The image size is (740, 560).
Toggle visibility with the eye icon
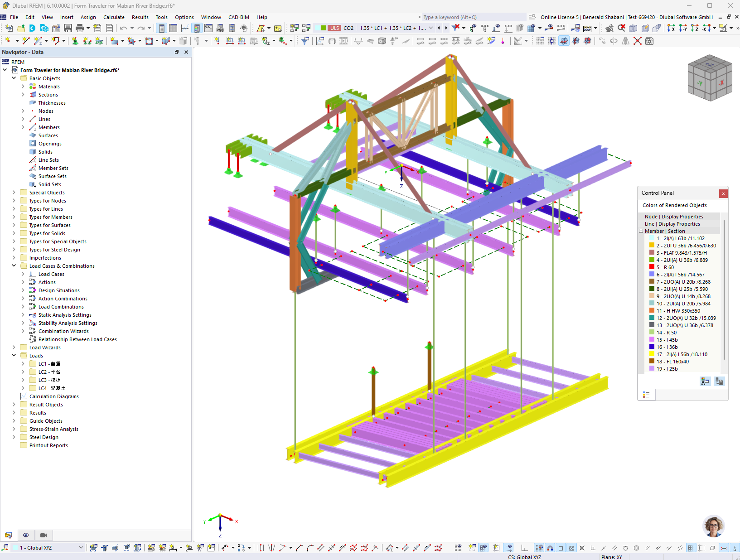pos(26,535)
